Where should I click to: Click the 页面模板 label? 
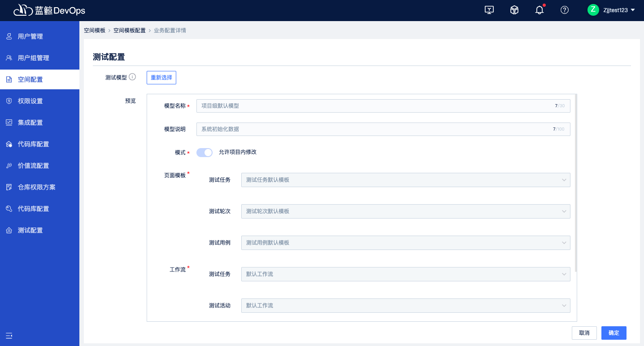pos(175,175)
